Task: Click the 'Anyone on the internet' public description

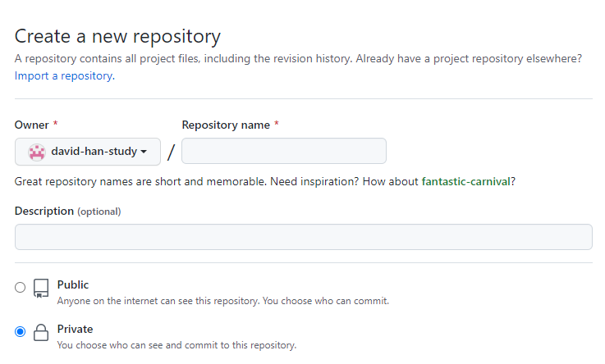Action: click(223, 301)
